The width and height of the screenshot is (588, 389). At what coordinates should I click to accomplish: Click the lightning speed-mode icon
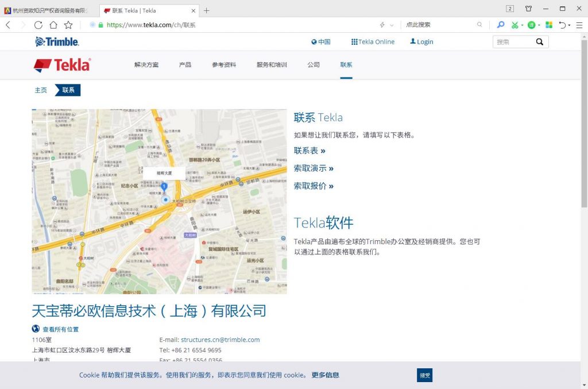coord(382,25)
